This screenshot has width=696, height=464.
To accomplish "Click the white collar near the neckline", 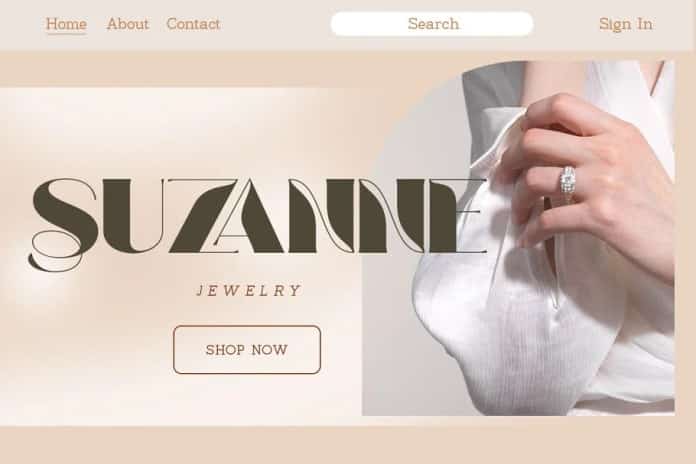I will 504,133.
